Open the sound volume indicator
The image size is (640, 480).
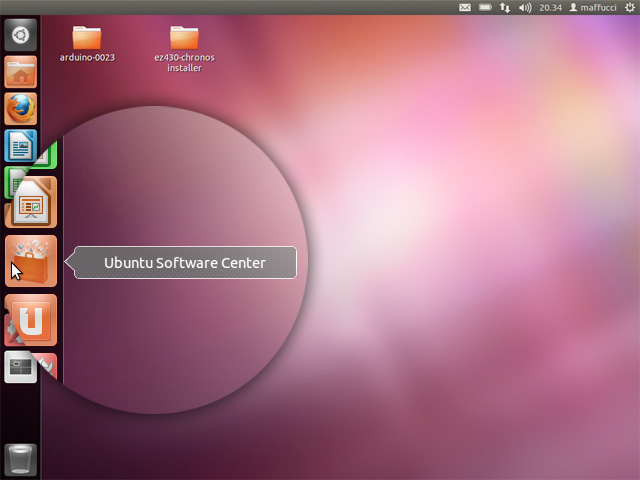pos(525,7)
